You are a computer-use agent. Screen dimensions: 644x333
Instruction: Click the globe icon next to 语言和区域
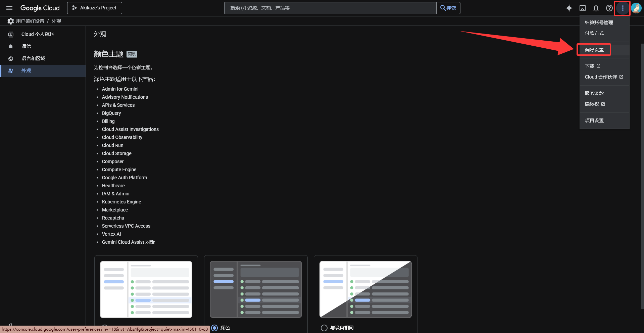tap(11, 59)
